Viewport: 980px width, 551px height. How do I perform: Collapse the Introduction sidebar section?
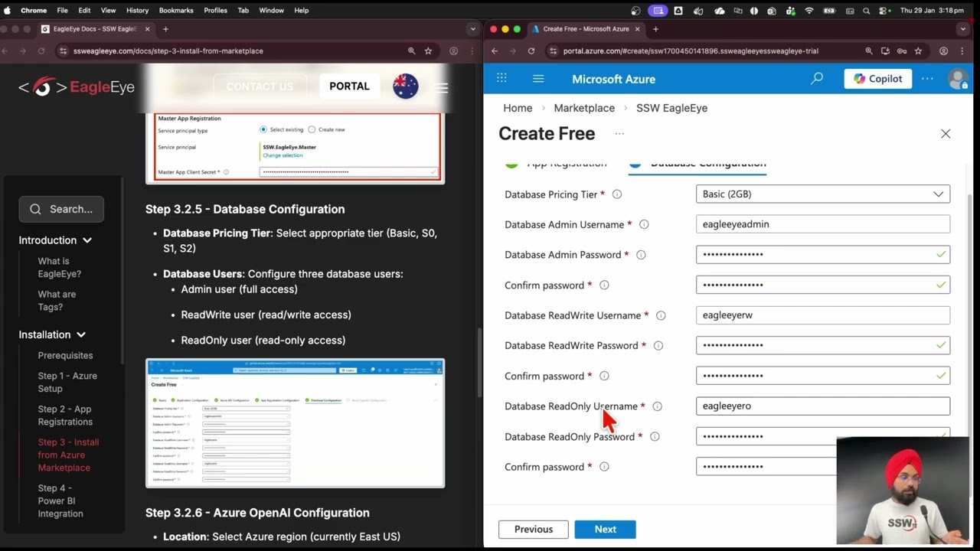[x=55, y=240]
